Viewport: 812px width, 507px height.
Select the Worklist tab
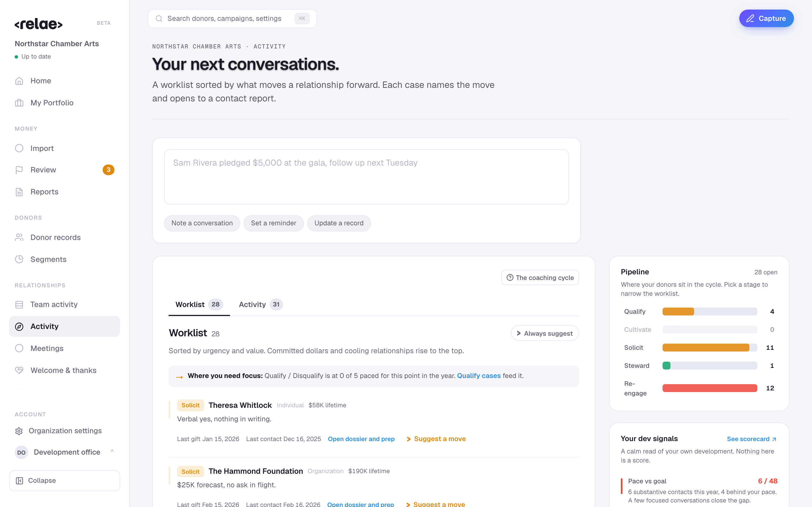tap(199, 304)
